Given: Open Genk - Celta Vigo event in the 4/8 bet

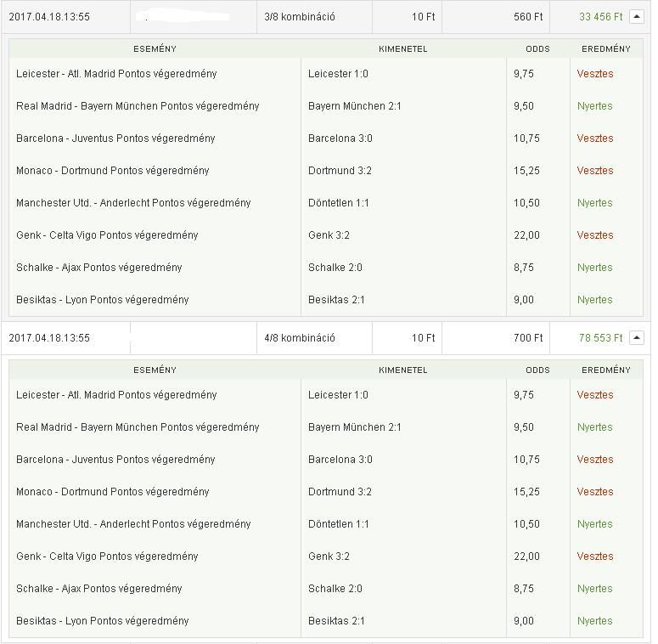Looking at the screenshot, I should (107, 556).
